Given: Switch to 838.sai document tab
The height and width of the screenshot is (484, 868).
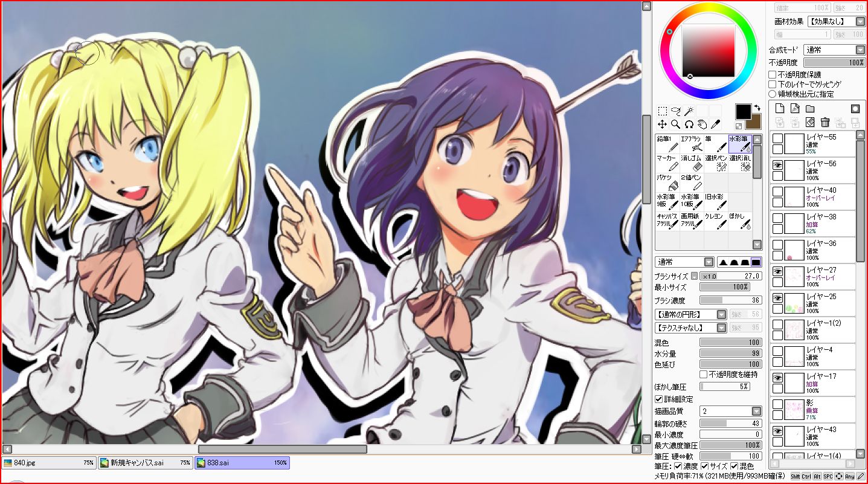Looking at the screenshot, I should coord(242,463).
